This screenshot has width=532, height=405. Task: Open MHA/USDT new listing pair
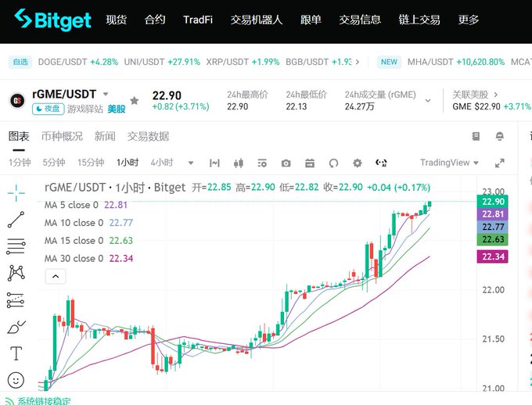coord(455,62)
